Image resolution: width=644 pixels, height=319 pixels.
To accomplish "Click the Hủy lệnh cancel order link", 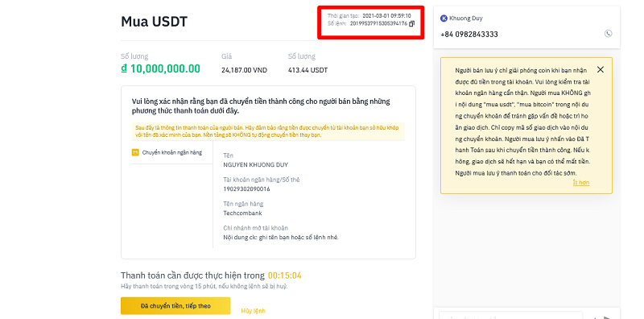I will point(253,311).
